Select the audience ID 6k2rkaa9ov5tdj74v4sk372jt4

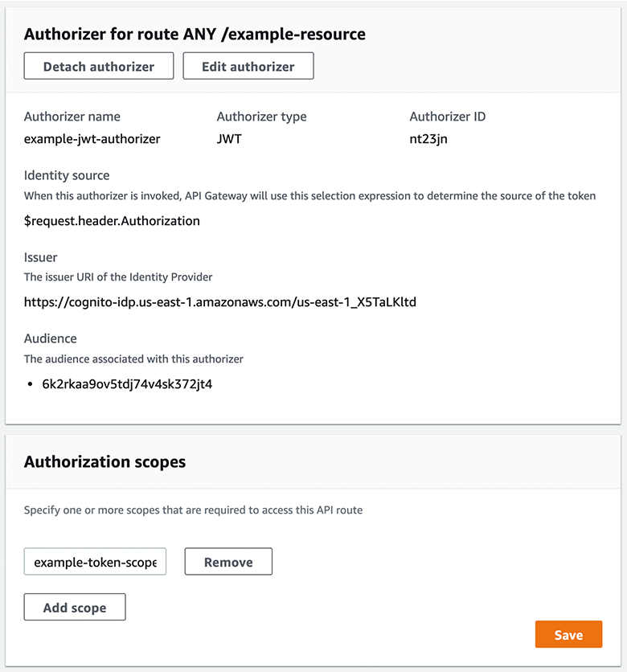tap(127, 384)
